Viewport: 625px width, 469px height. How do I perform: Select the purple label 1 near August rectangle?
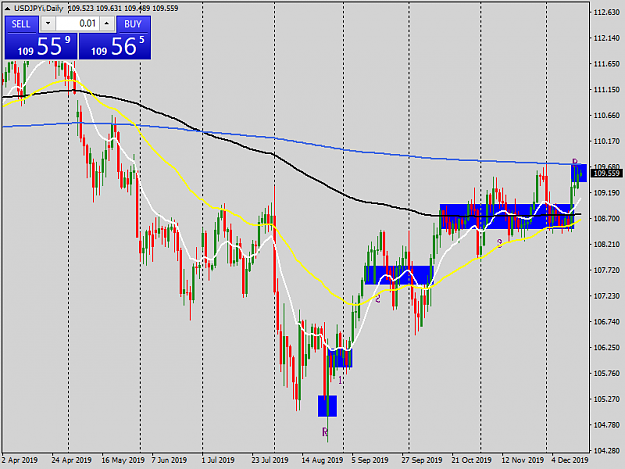tap(340, 381)
